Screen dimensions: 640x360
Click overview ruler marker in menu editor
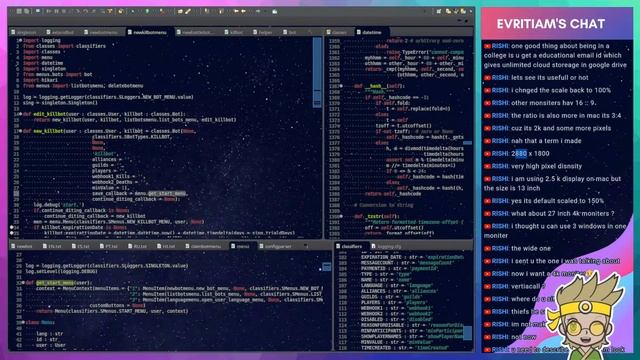[x=327, y=267]
